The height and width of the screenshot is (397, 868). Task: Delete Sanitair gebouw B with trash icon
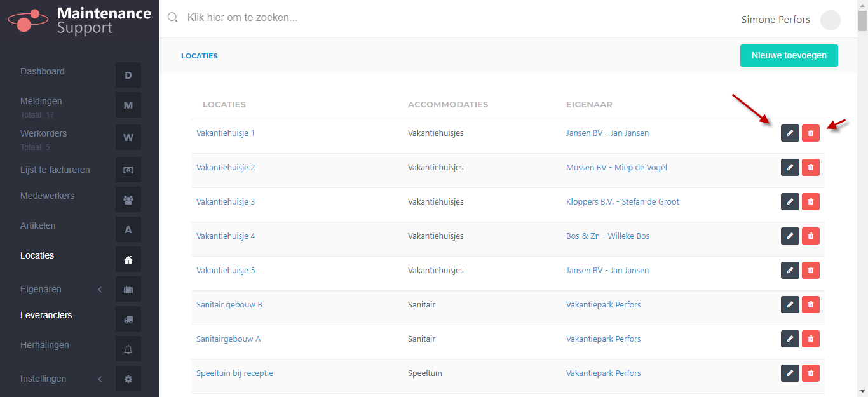[x=811, y=304]
